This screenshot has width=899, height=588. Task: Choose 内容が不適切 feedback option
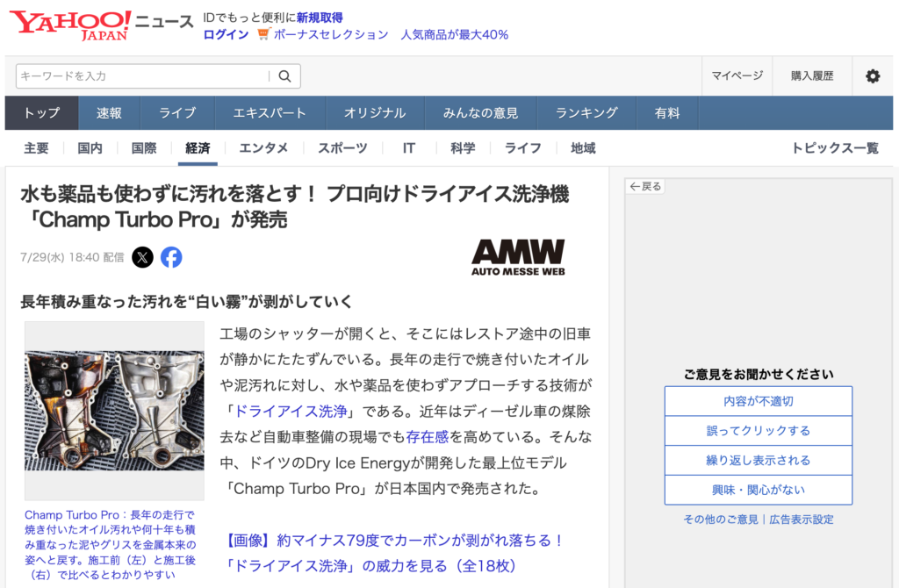pyautogui.click(x=759, y=401)
